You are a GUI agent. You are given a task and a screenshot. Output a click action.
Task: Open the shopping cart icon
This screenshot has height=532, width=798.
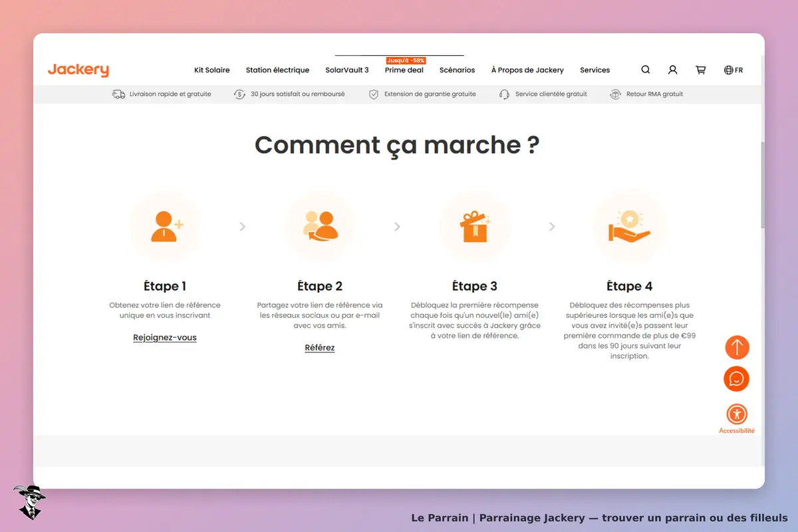pos(700,70)
